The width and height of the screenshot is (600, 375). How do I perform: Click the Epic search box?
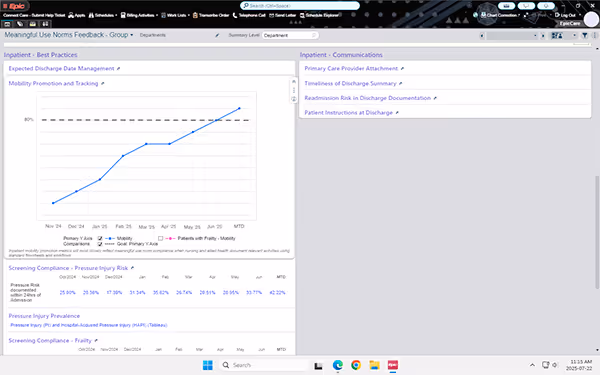pos(300,6)
